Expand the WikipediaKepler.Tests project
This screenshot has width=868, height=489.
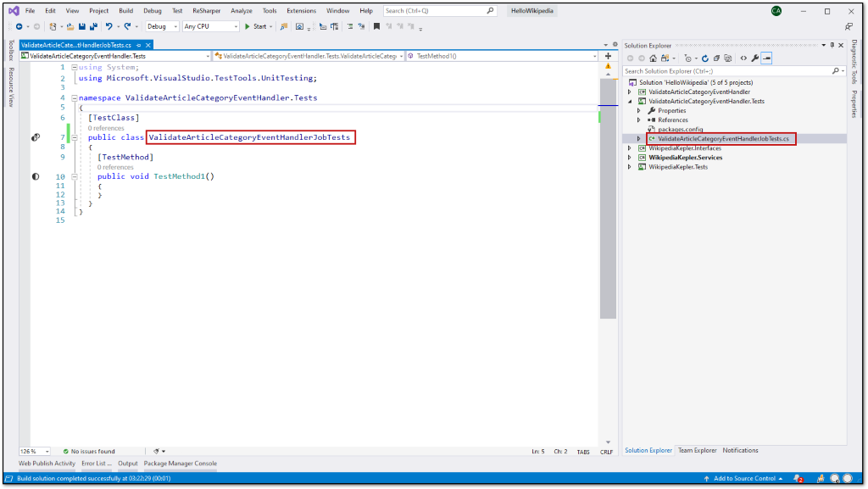pyautogui.click(x=630, y=167)
